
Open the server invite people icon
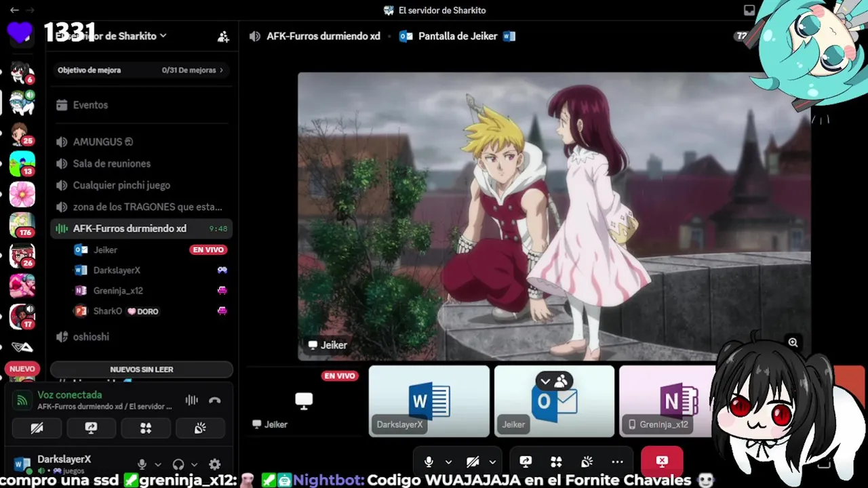(x=223, y=37)
